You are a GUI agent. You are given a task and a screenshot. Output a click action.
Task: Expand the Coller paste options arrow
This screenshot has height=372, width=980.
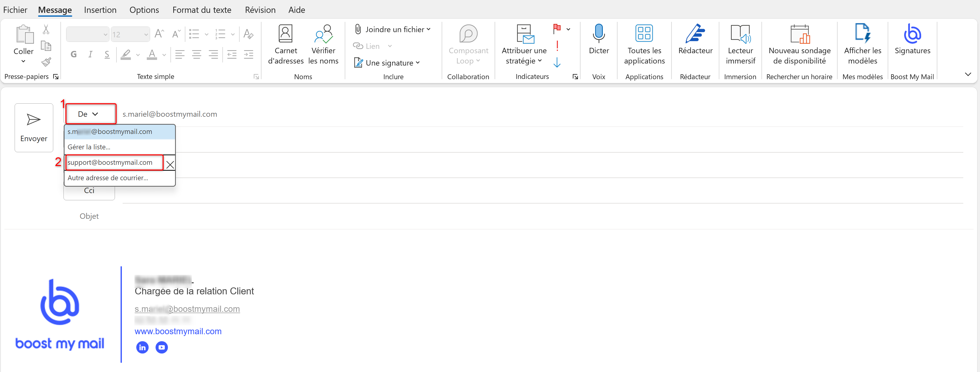point(23,61)
